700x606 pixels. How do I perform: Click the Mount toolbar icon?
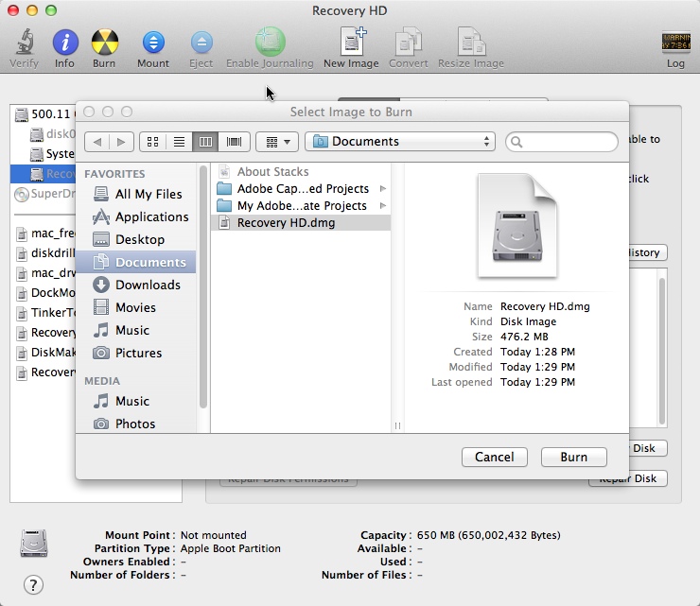(153, 42)
